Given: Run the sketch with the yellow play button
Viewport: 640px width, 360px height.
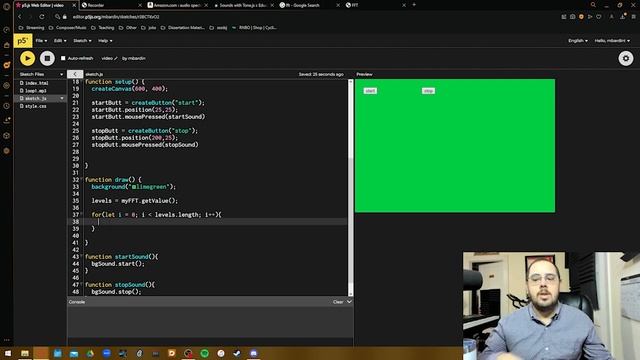Looking at the screenshot, I should (x=27, y=58).
